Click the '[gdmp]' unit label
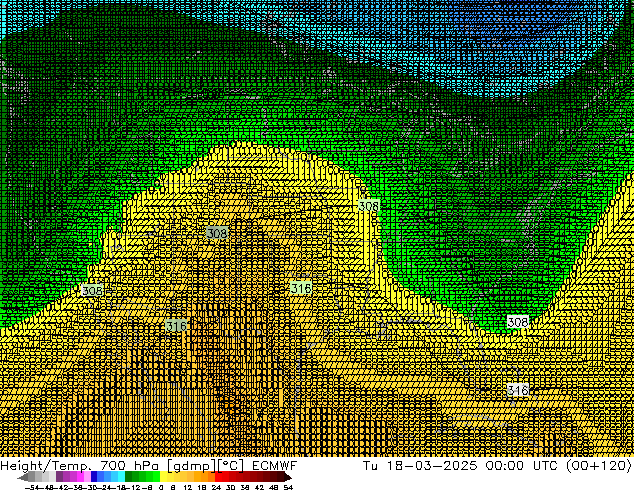The width and height of the screenshot is (634, 490). pyautogui.click(x=192, y=466)
